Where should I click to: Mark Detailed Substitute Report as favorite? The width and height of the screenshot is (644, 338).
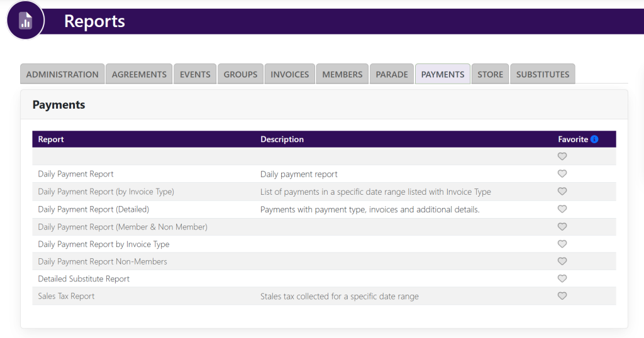[x=562, y=278]
